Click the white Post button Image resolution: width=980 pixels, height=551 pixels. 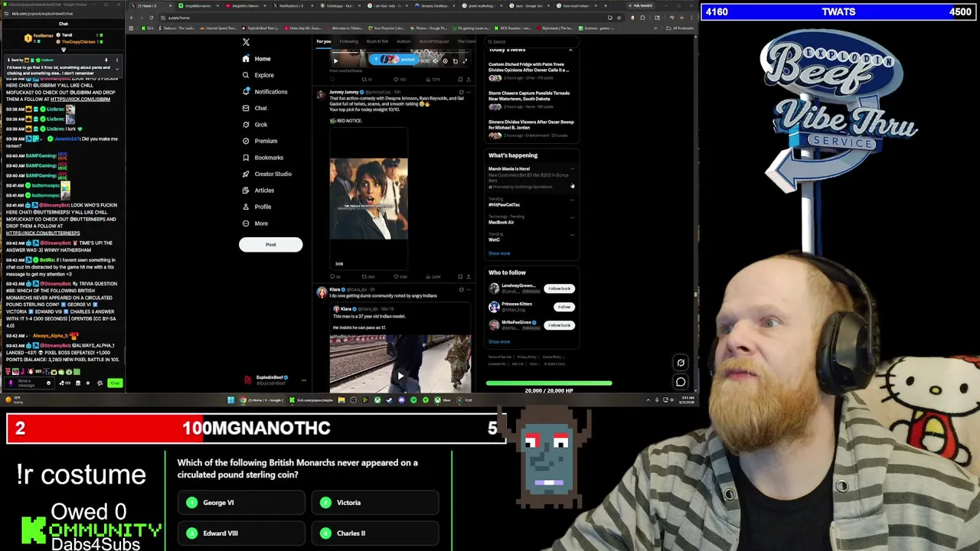(270, 244)
